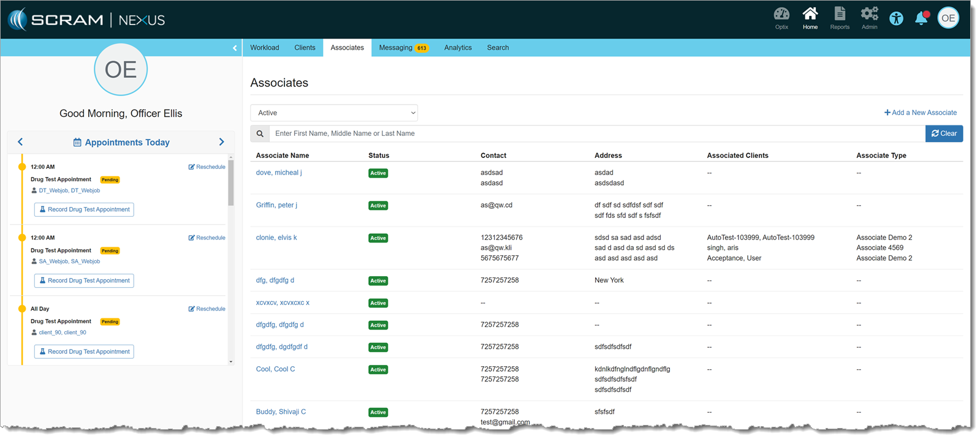Click the search magnifier icon

pyautogui.click(x=260, y=133)
